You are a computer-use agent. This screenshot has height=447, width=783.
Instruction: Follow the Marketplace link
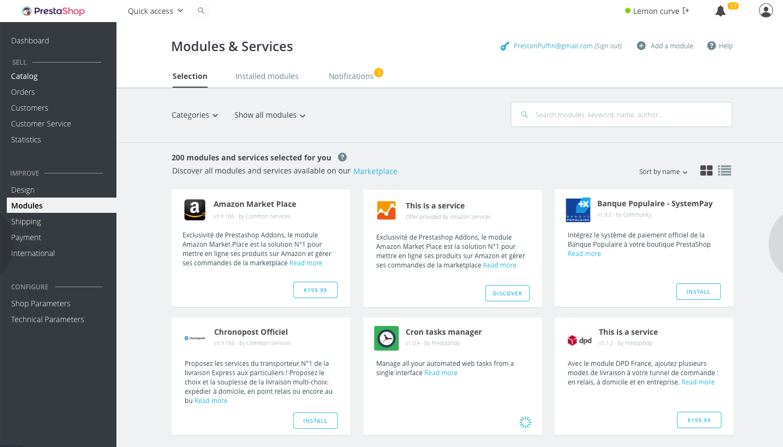pos(375,171)
